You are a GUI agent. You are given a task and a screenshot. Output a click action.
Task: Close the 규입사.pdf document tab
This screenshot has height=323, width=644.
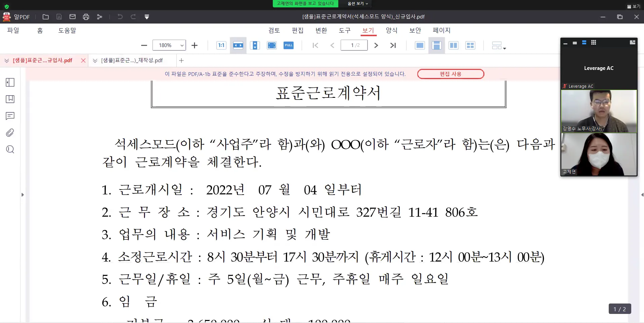[x=83, y=60]
